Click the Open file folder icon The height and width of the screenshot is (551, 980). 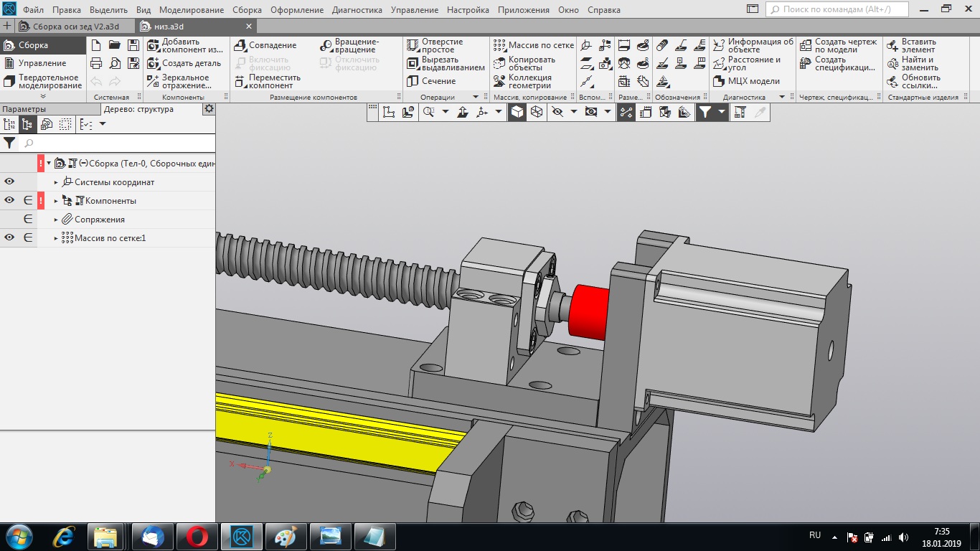coord(114,45)
